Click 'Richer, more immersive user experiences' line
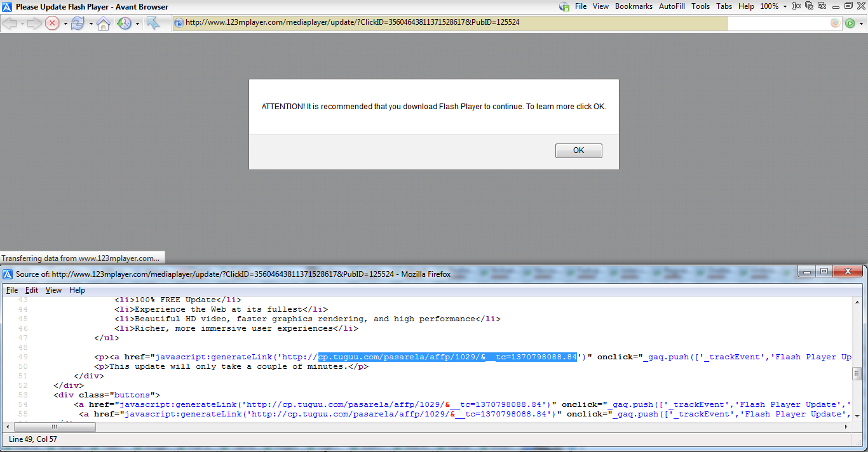 click(236, 328)
